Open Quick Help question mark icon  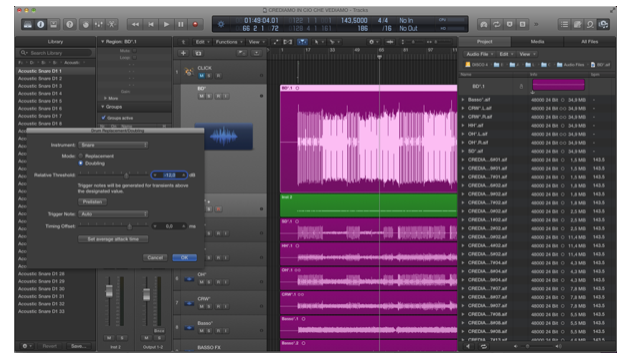70,24
